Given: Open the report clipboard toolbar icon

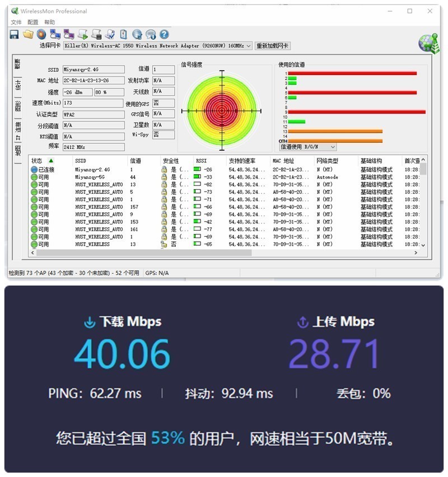Looking at the screenshot, I should [122, 34].
